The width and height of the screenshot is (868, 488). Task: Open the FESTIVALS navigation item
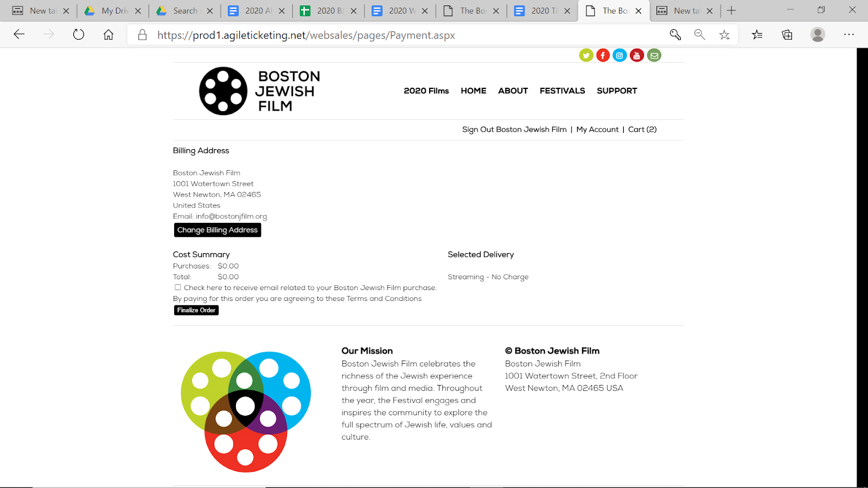tap(563, 91)
